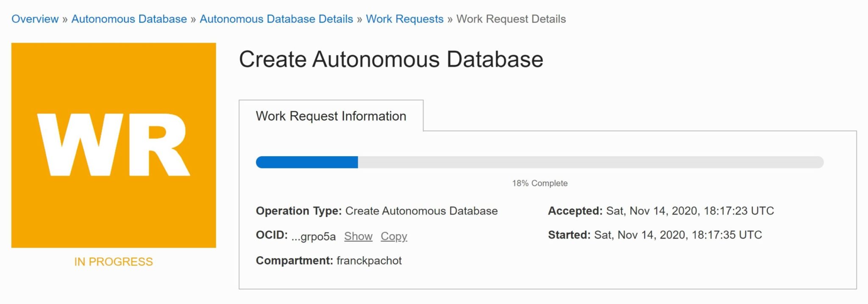Viewport: 868px width, 304px height.
Task: Copy the OCID to clipboard
Action: [394, 236]
